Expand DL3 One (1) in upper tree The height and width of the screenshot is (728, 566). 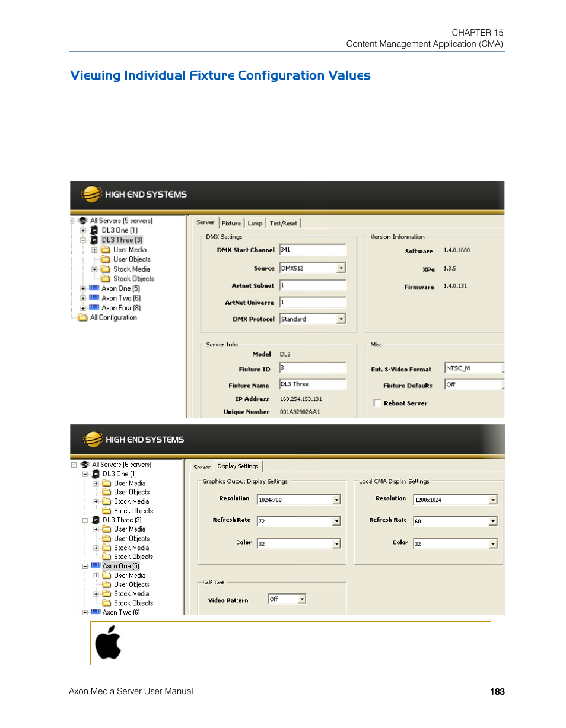(x=83, y=230)
